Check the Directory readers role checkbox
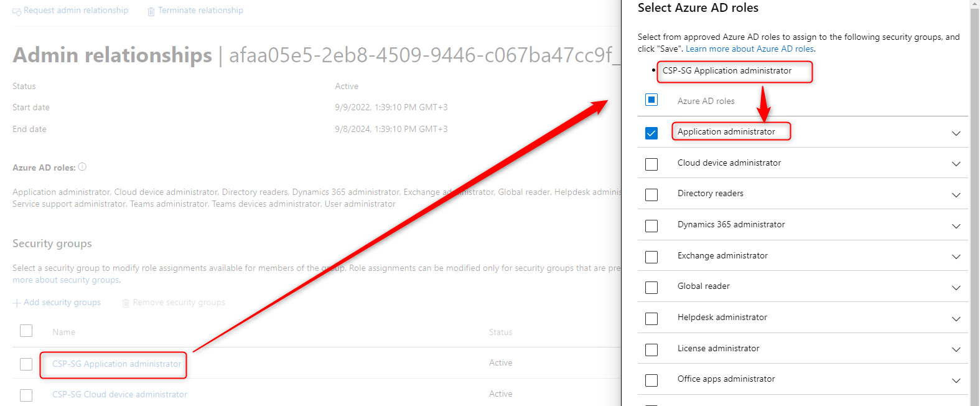Screen dimensions: 980x406 click(x=651, y=195)
